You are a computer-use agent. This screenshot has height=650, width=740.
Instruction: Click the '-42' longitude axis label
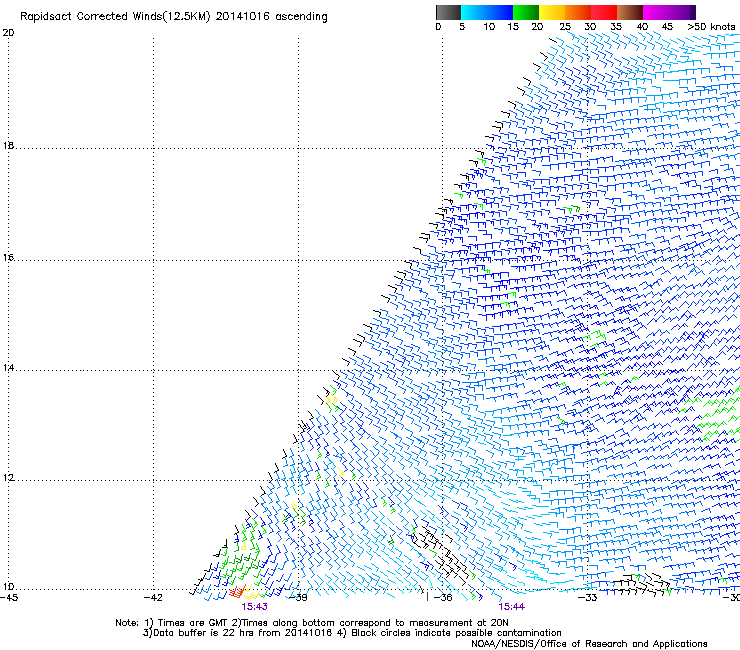click(153, 598)
